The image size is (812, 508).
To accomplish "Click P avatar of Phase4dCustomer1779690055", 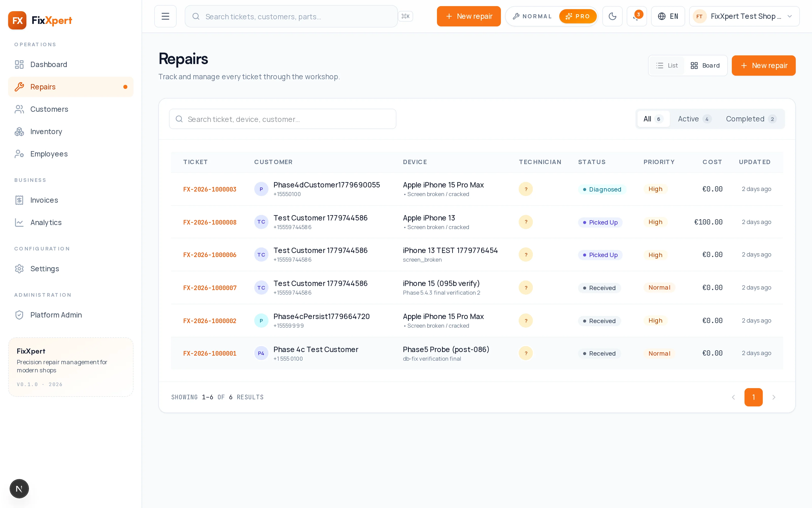I will 261,189.
